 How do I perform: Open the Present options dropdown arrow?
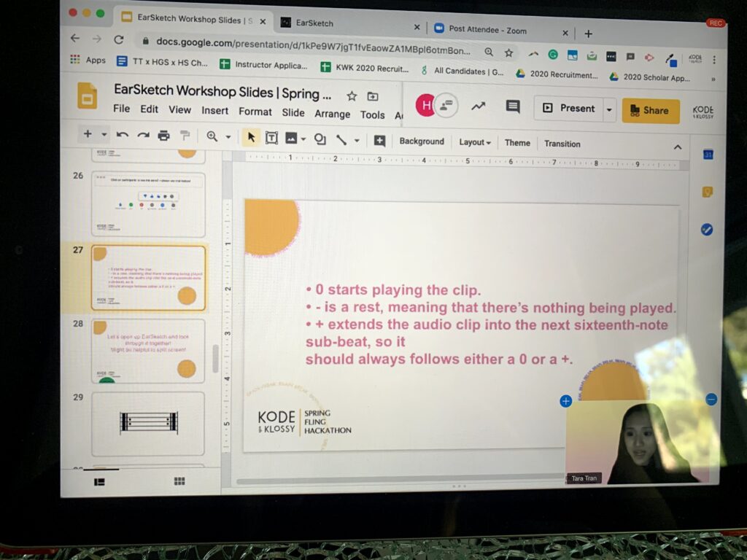[x=609, y=109]
